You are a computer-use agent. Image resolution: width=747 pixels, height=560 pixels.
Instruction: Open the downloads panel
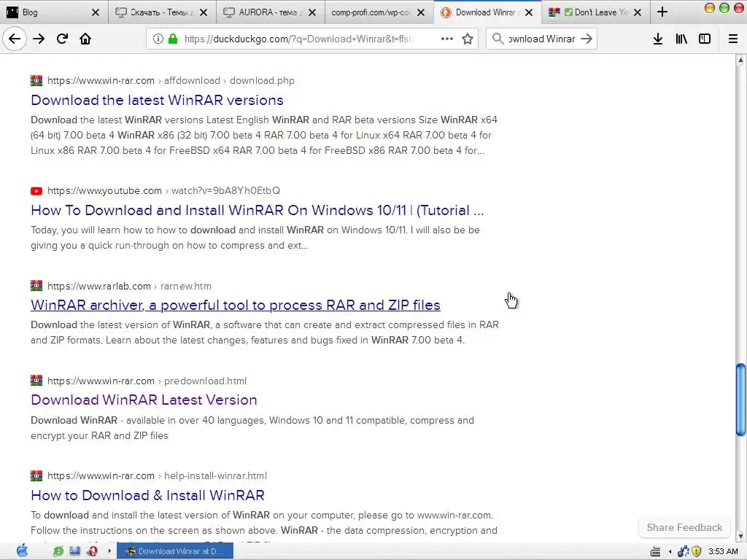658,39
